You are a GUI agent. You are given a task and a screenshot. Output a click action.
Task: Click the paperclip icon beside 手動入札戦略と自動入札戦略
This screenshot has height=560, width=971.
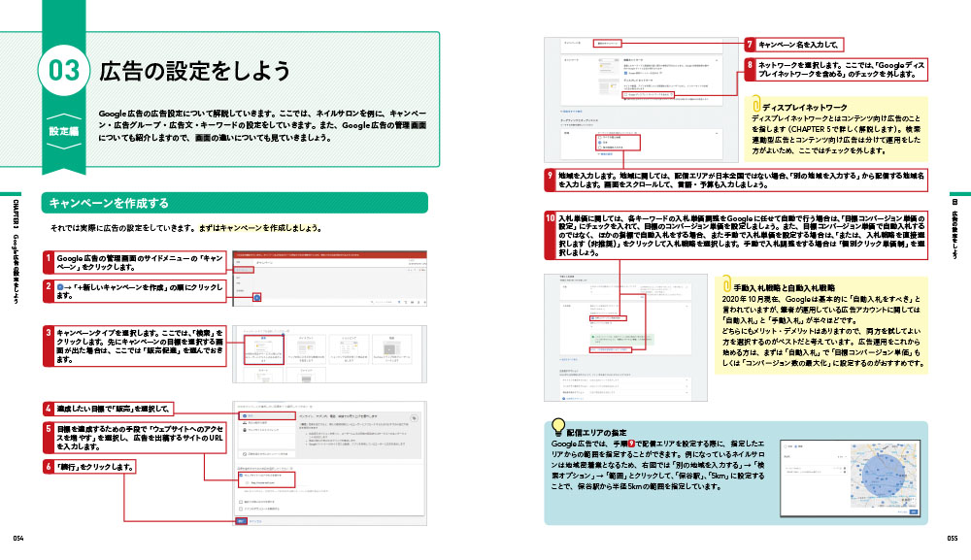726,284
